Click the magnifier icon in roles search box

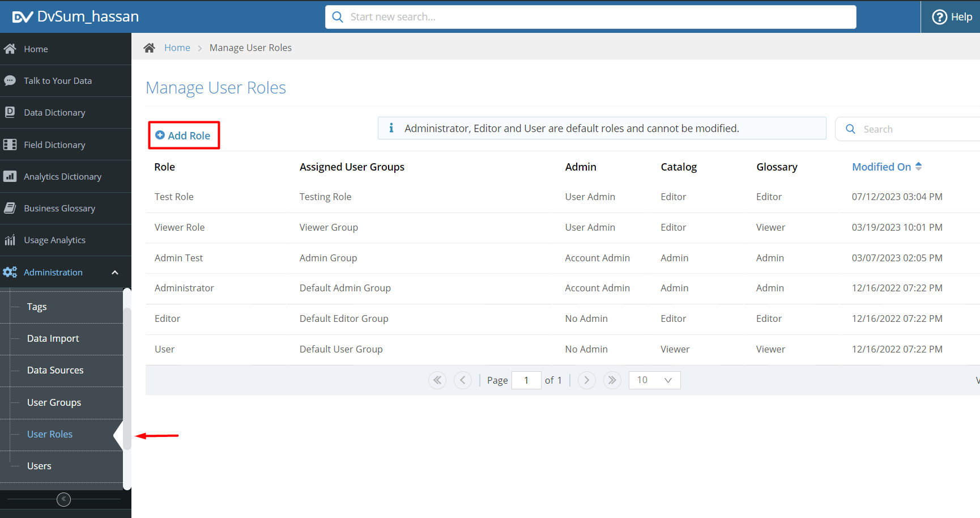point(850,129)
